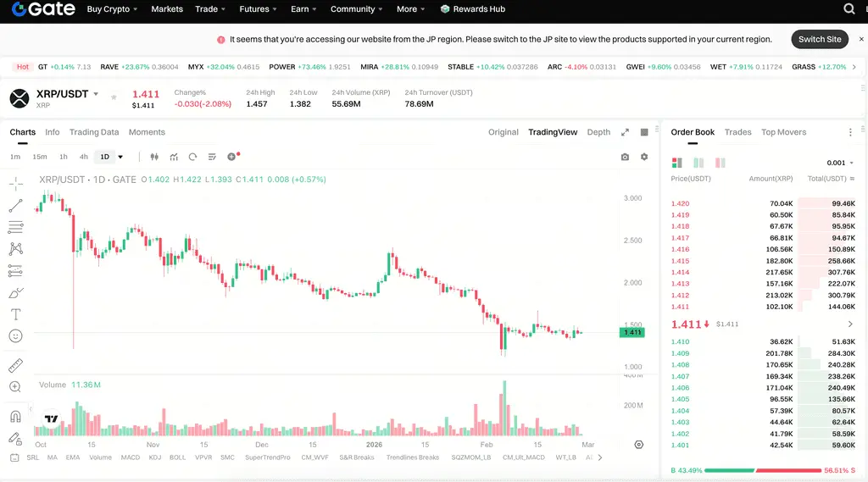The image size is (868, 482).
Task: Add the SuperTrendPro indicator
Action: tap(267, 457)
